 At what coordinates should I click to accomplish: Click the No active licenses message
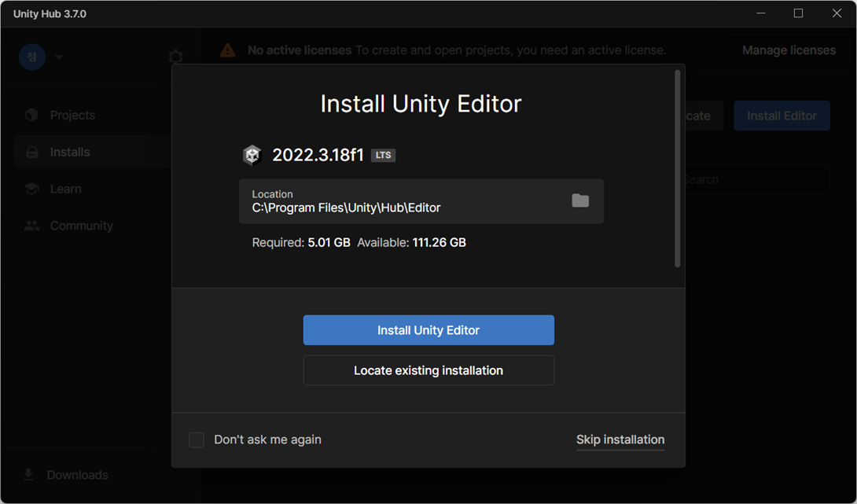457,50
